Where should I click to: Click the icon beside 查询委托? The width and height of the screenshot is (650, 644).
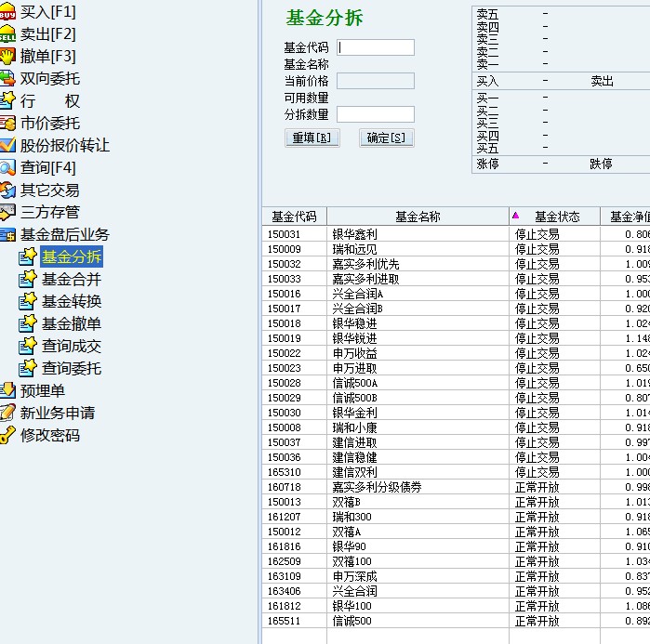(x=28, y=368)
